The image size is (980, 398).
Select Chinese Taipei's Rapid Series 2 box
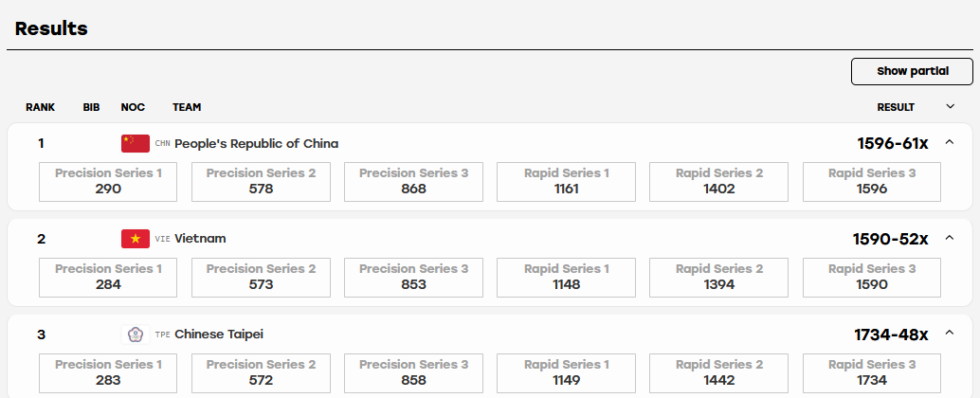click(718, 373)
